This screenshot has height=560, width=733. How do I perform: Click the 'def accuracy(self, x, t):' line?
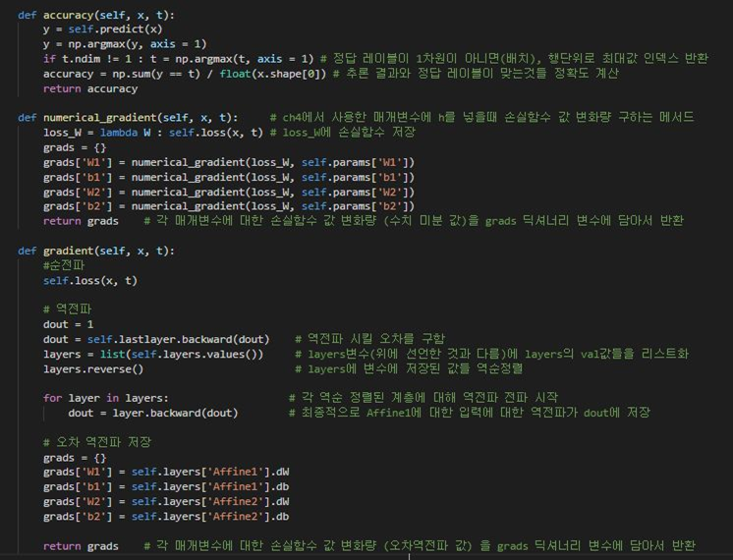click(x=96, y=15)
